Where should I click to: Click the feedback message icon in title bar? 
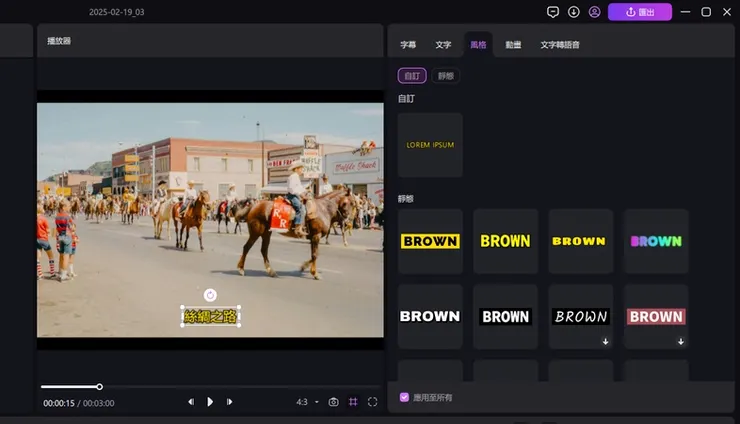[553, 12]
